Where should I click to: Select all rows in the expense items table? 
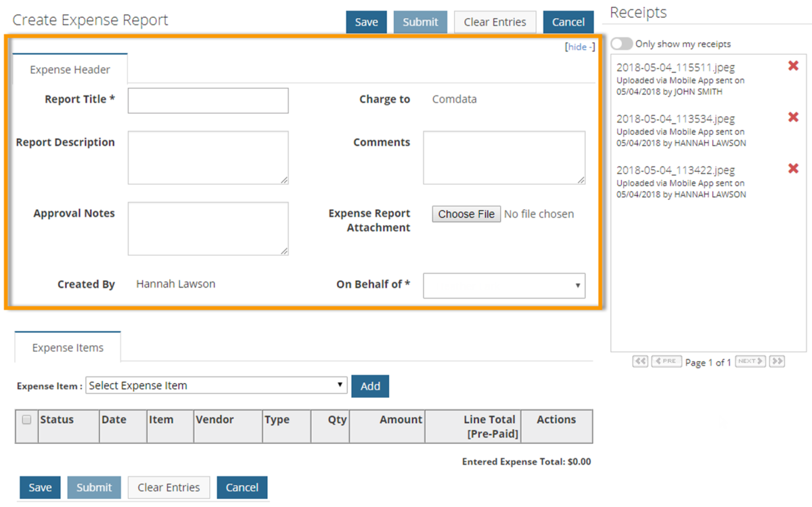(26, 419)
